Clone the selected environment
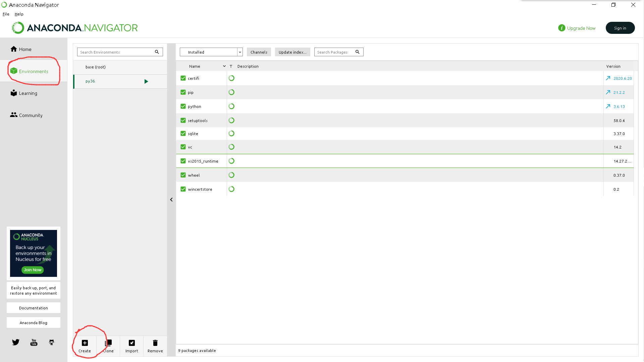The image size is (644, 362). click(108, 346)
